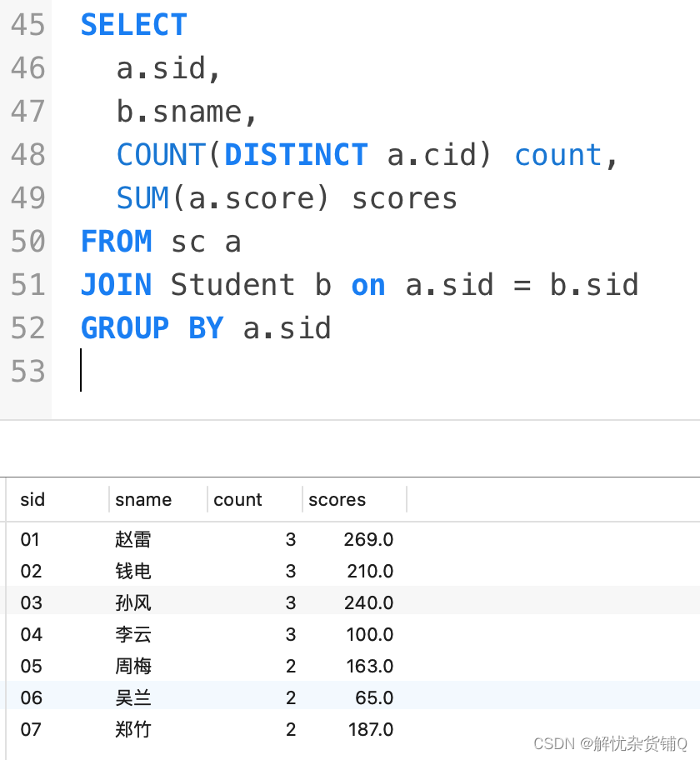Click the sname cell 郑竹
The width and height of the screenshot is (700, 760).
tap(133, 729)
